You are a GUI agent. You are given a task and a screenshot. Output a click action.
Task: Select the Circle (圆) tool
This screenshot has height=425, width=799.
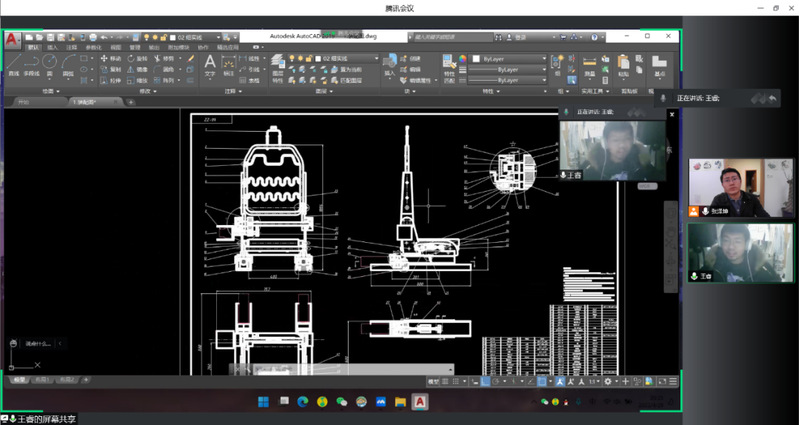[x=49, y=63]
